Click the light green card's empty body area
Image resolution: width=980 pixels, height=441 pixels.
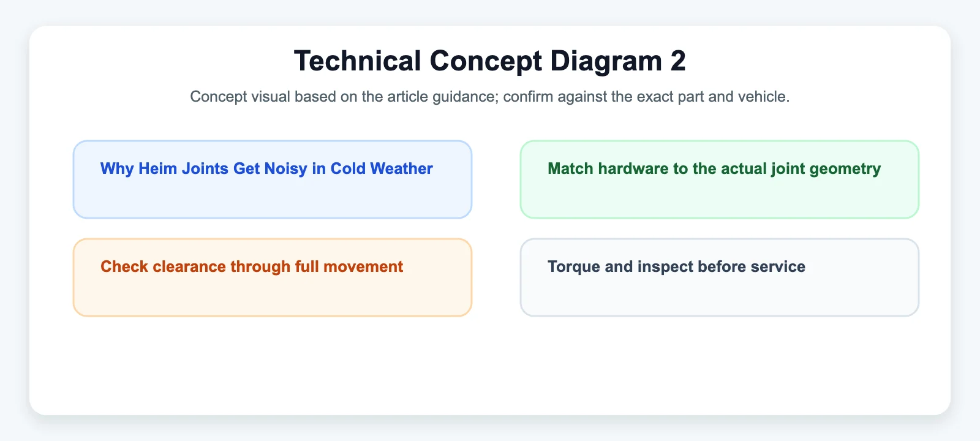(x=720, y=198)
